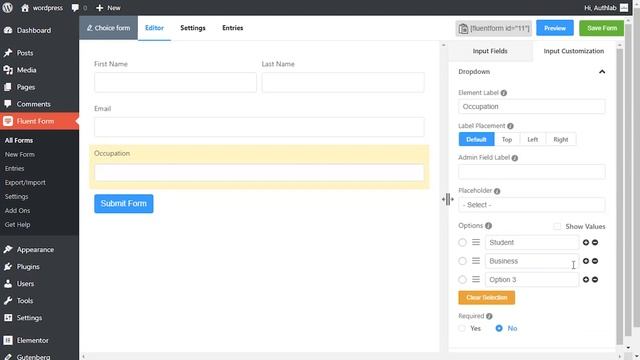Select Option 3 as default radio
This screenshot has width=640, height=360.
click(462, 280)
